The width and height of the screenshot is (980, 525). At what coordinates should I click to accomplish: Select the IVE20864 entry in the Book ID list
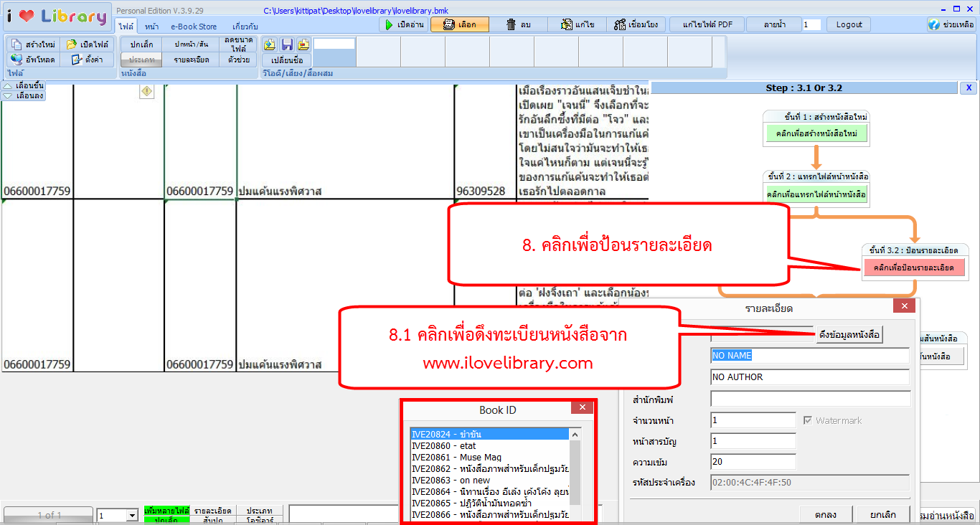(x=491, y=491)
